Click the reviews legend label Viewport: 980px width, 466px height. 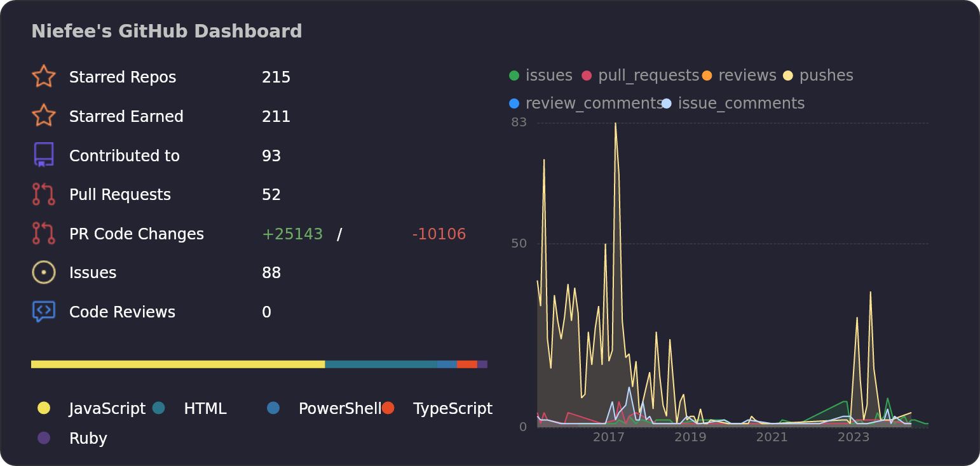point(747,76)
